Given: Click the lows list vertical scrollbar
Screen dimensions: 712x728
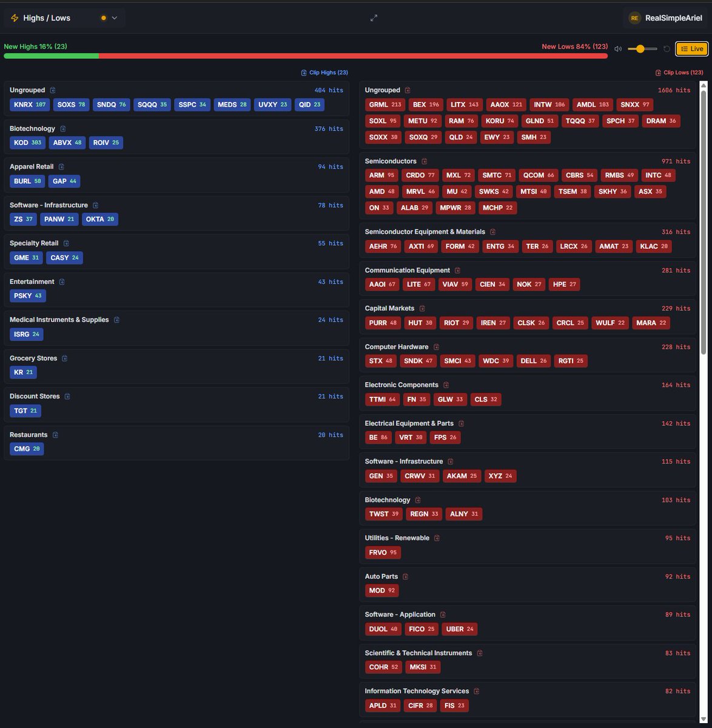Looking at the screenshot, I should coord(704,223).
